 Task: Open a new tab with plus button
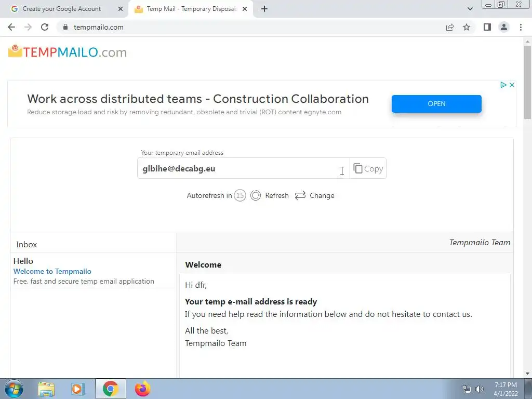click(264, 9)
